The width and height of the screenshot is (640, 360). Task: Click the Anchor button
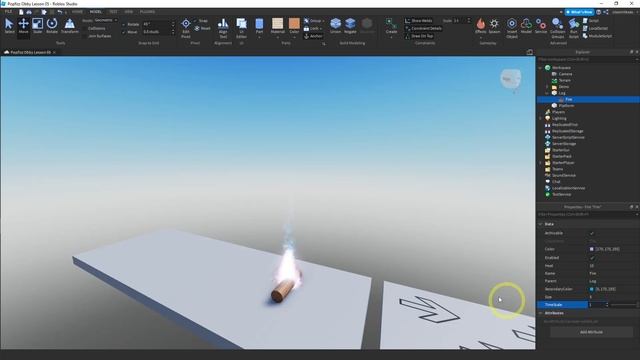point(313,36)
